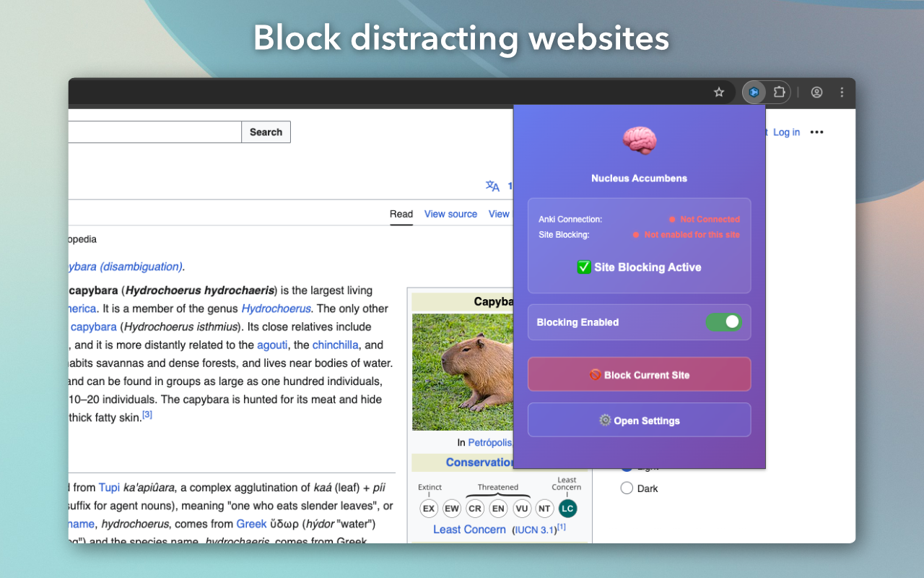
Task: Open the Chrome three-dot menu
Action: (842, 92)
